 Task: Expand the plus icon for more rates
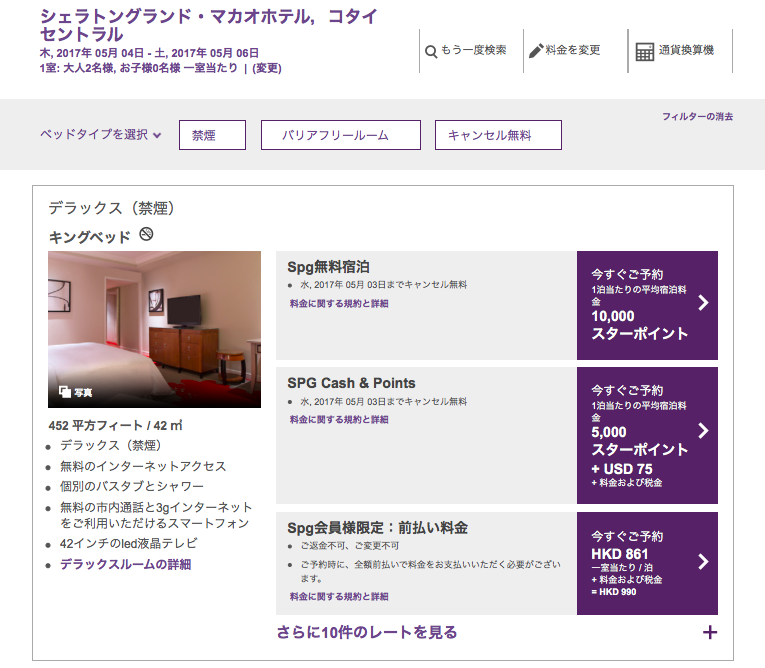pyautogui.click(x=710, y=632)
